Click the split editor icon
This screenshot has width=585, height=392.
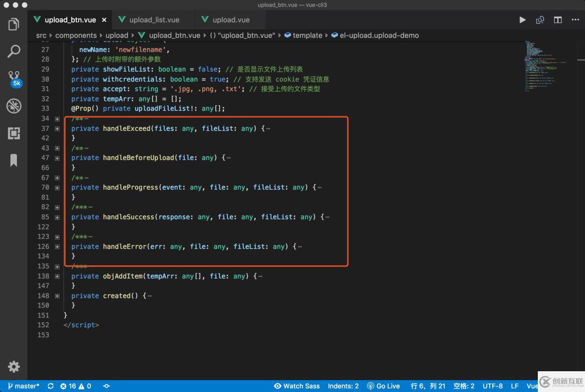(x=558, y=20)
